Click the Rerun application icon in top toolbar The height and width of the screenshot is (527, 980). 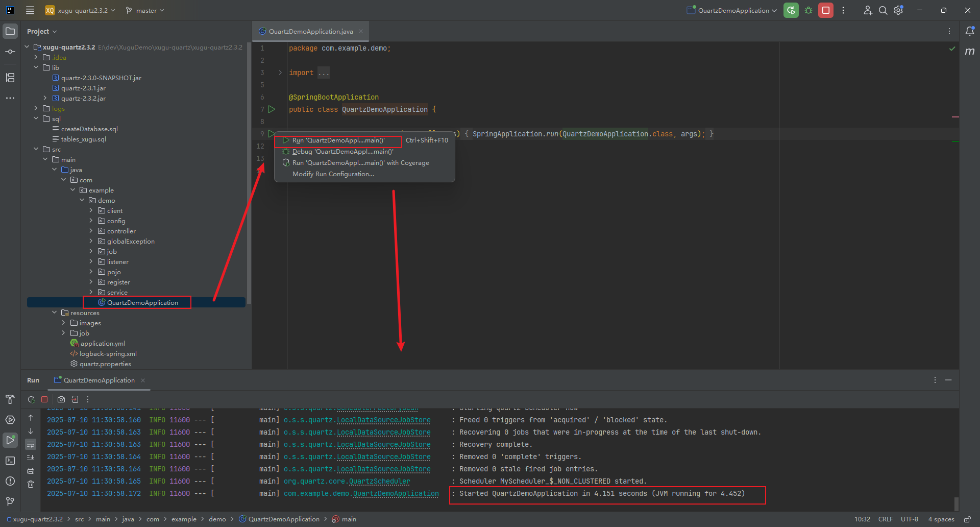[791, 10]
